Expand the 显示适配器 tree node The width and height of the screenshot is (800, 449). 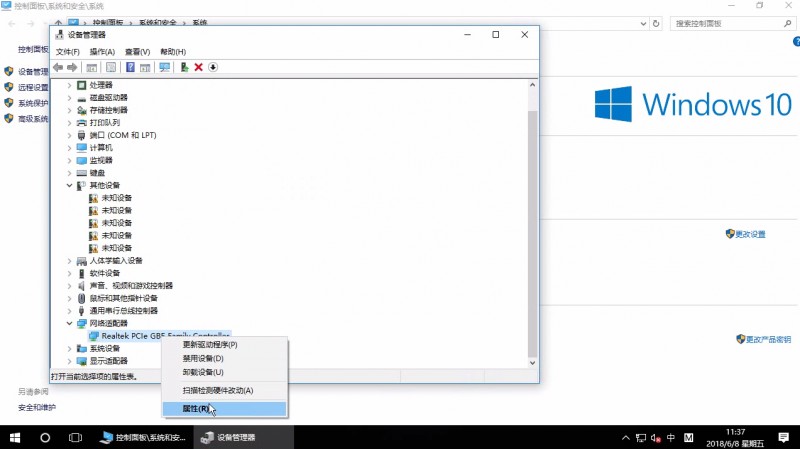click(x=69, y=361)
